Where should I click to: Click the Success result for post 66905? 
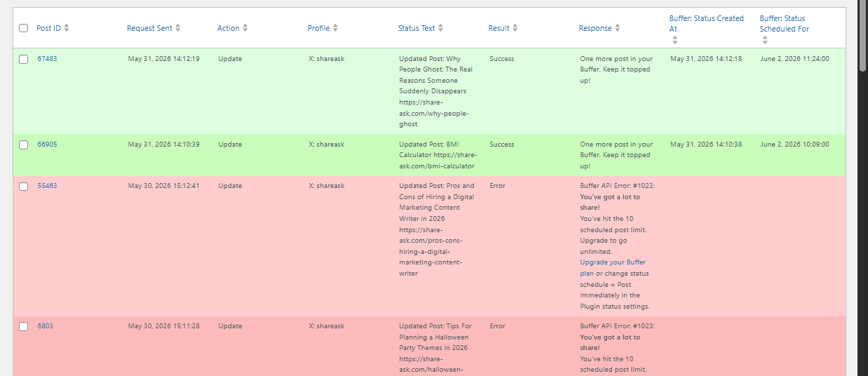coord(501,145)
